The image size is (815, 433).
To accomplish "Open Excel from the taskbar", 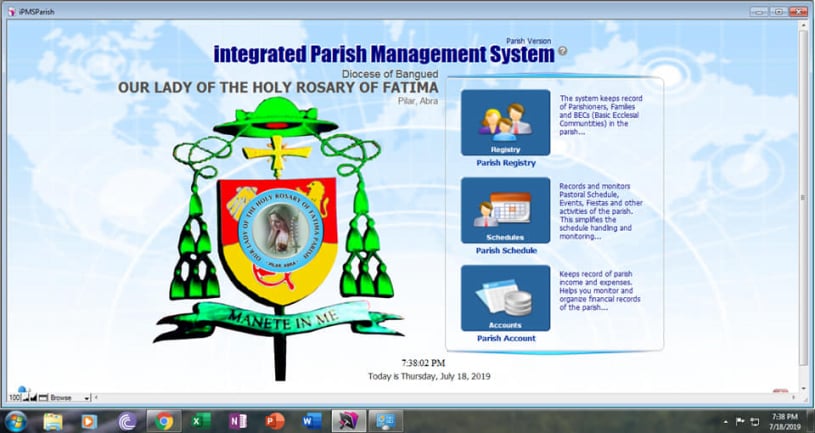I will click(x=201, y=421).
